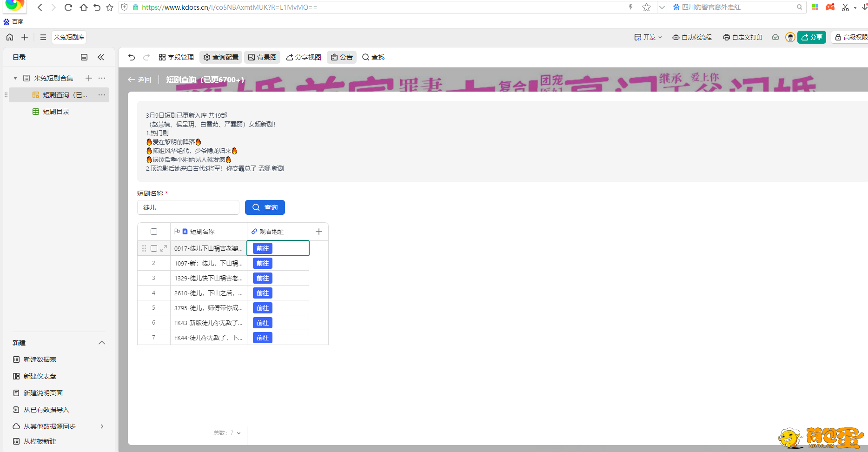Open more options for 米兔短剧合集

pyautogui.click(x=102, y=78)
